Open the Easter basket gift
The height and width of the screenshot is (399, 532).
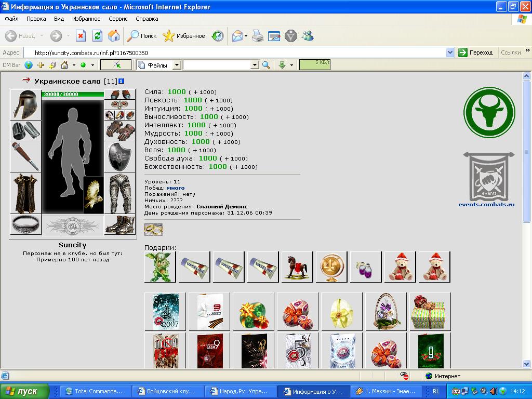[386, 312]
